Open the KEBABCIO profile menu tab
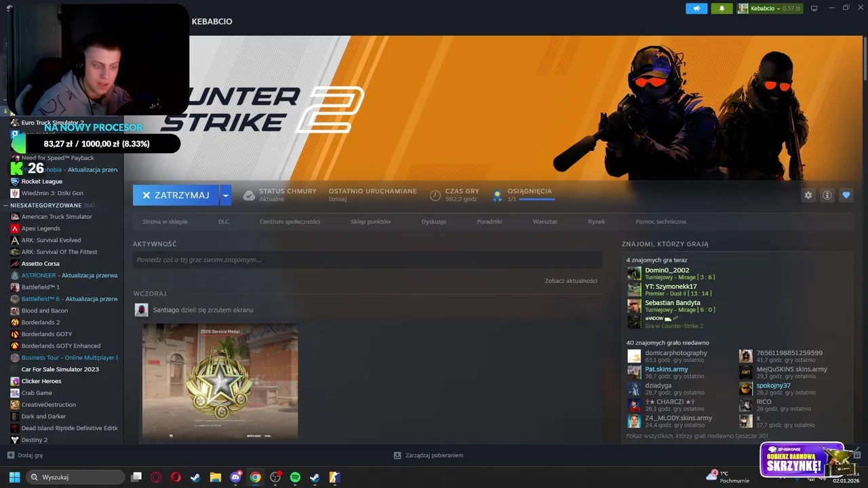868x488 pixels. [x=212, y=22]
